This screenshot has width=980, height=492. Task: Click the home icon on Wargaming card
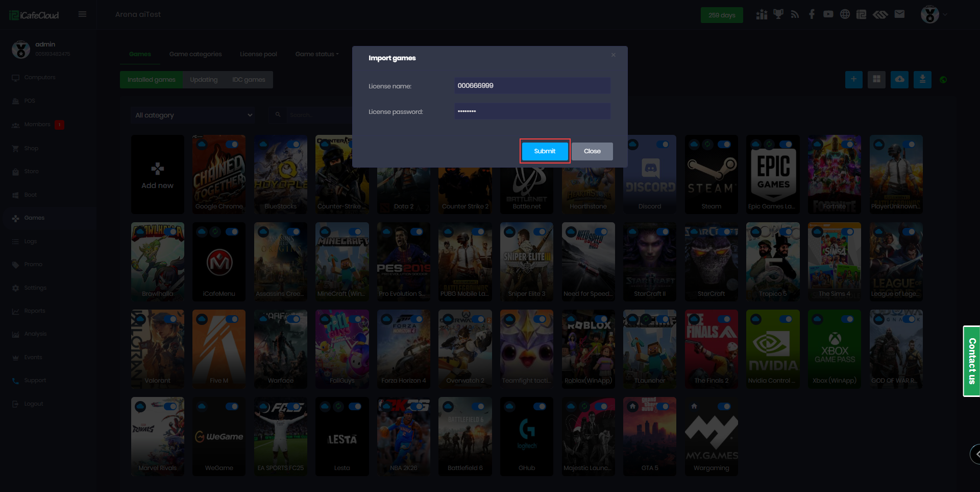coord(694,406)
